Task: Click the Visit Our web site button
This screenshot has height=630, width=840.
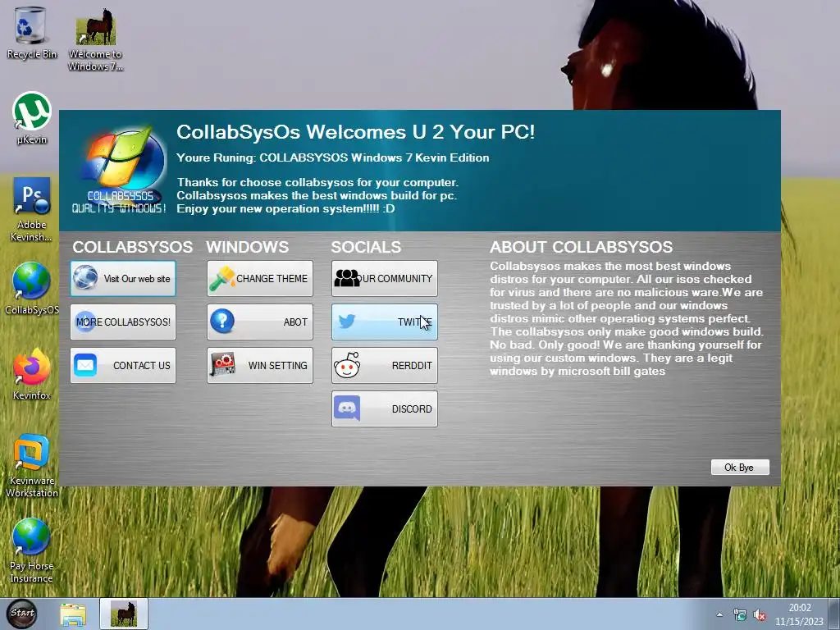Action: pyautogui.click(x=123, y=279)
